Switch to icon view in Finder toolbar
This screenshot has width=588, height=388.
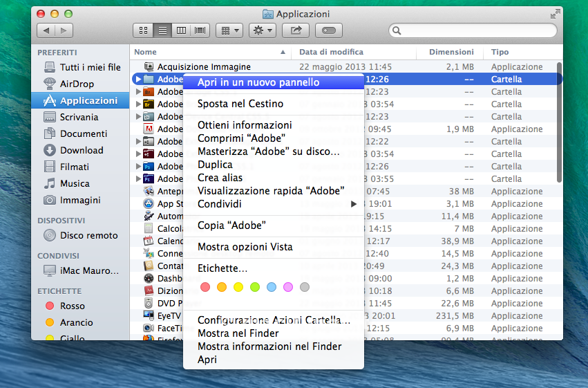point(144,30)
